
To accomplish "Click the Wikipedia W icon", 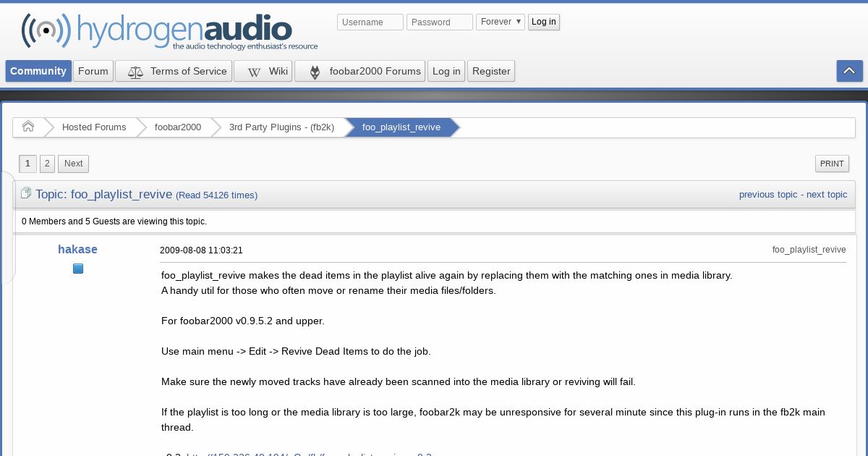I will point(254,72).
